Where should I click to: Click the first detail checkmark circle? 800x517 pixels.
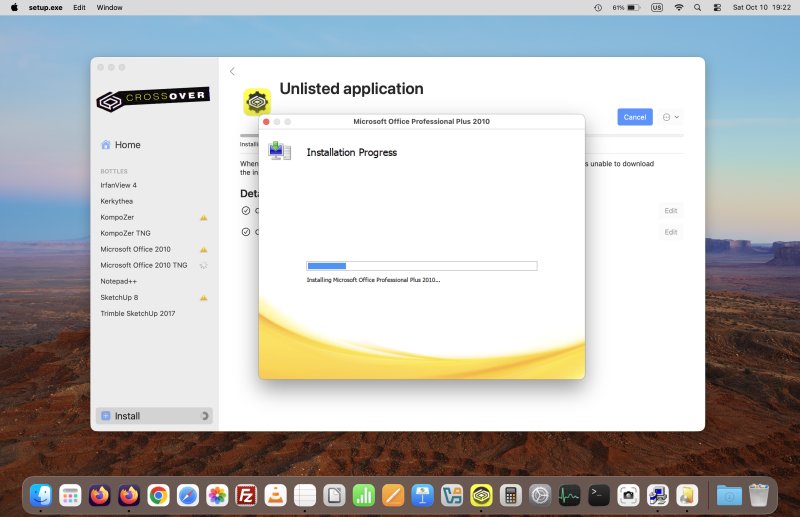(x=246, y=211)
